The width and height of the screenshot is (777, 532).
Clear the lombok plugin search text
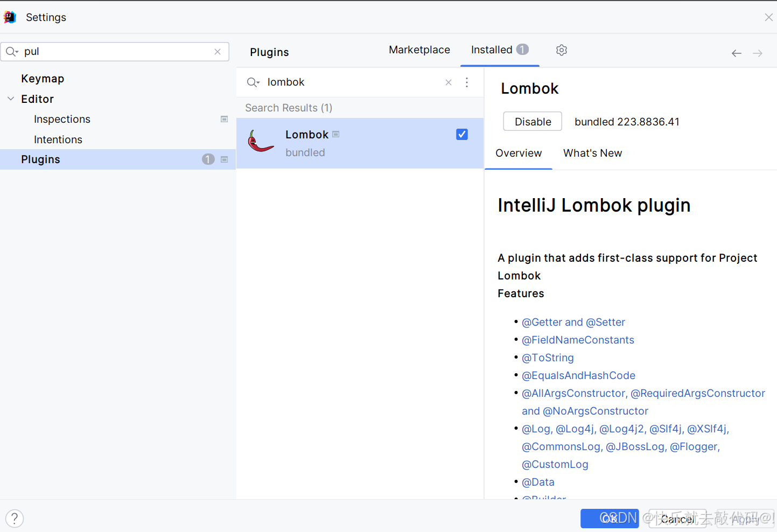click(x=449, y=82)
